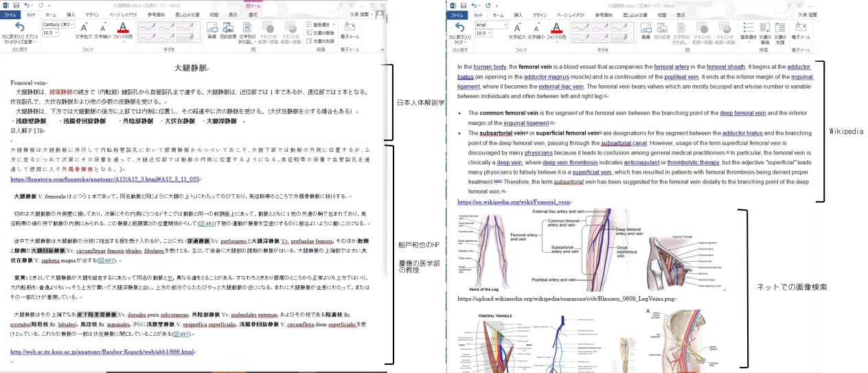Open the funatoya.com anatomy hyperlink

105,179
